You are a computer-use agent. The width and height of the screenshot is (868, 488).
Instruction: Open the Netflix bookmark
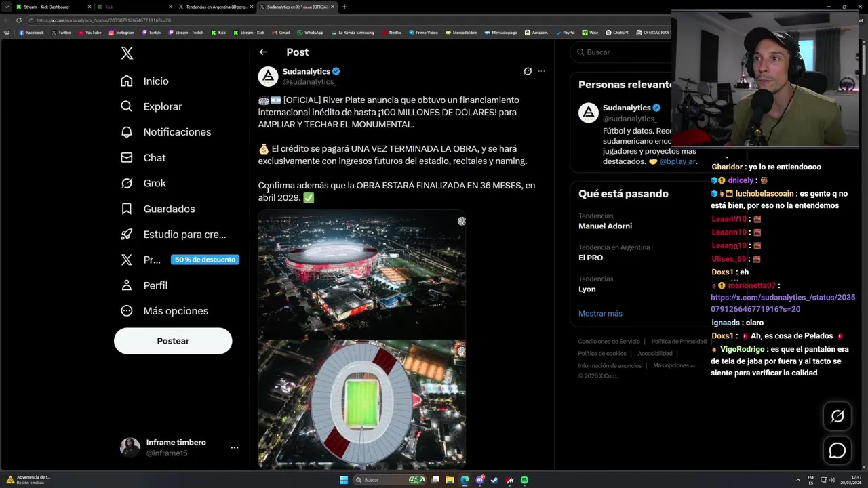(391, 33)
